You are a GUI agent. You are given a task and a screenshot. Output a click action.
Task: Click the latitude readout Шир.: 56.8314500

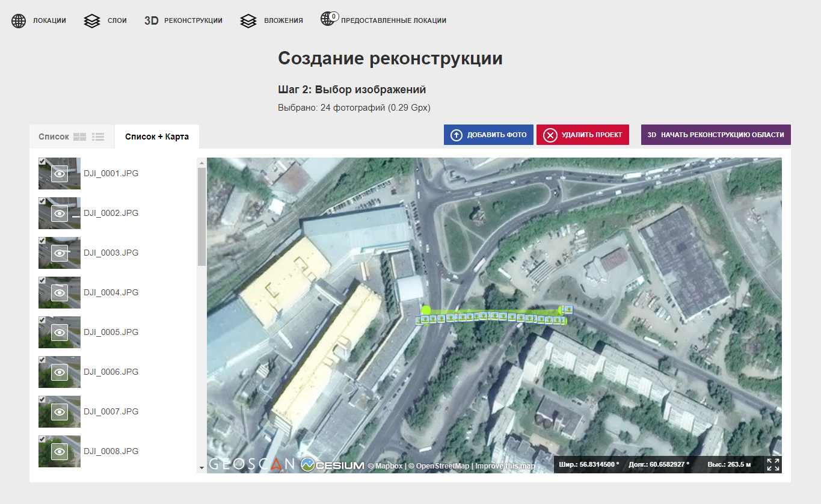pyautogui.click(x=589, y=464)
